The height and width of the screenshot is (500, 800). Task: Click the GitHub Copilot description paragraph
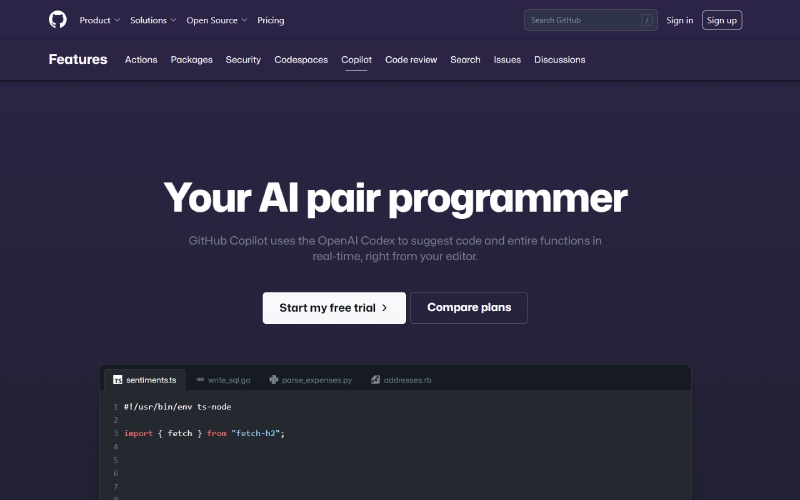pyautogui.click(x=395, y=248)
